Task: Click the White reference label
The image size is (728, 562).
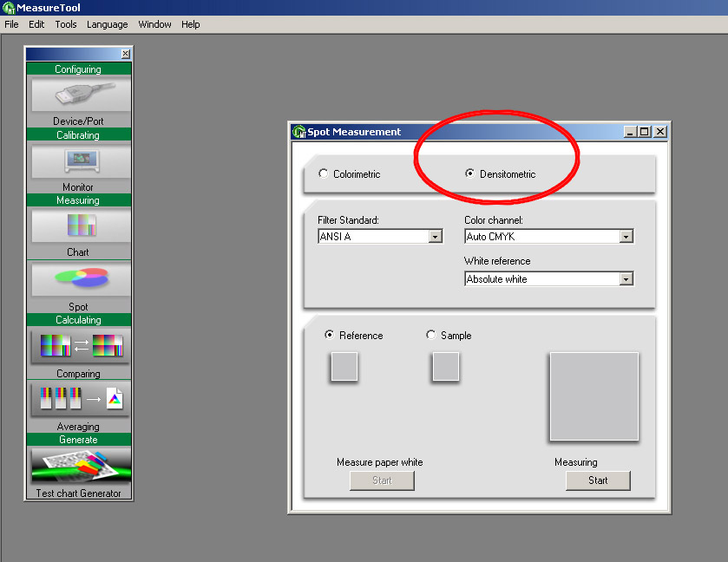Action: coord(497,261)
